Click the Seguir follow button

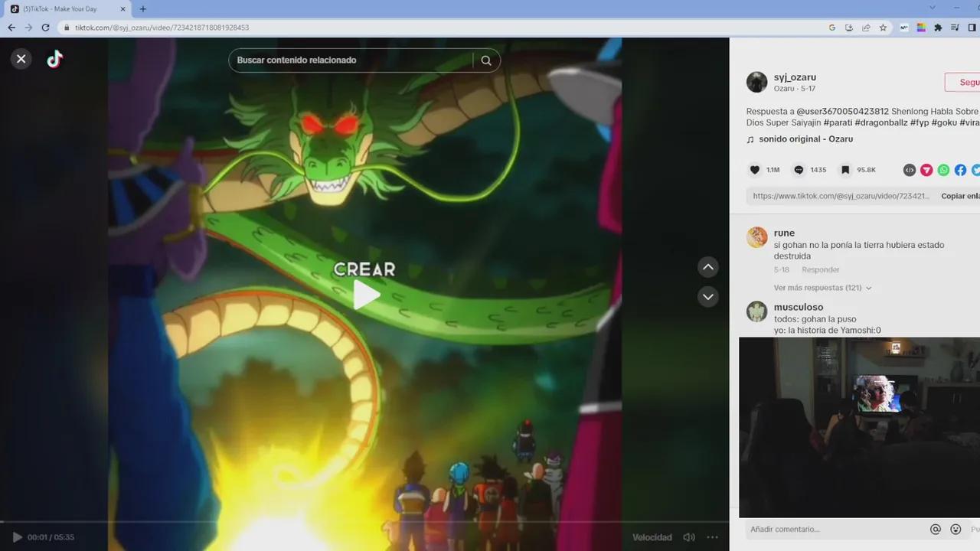pos(963,83)
